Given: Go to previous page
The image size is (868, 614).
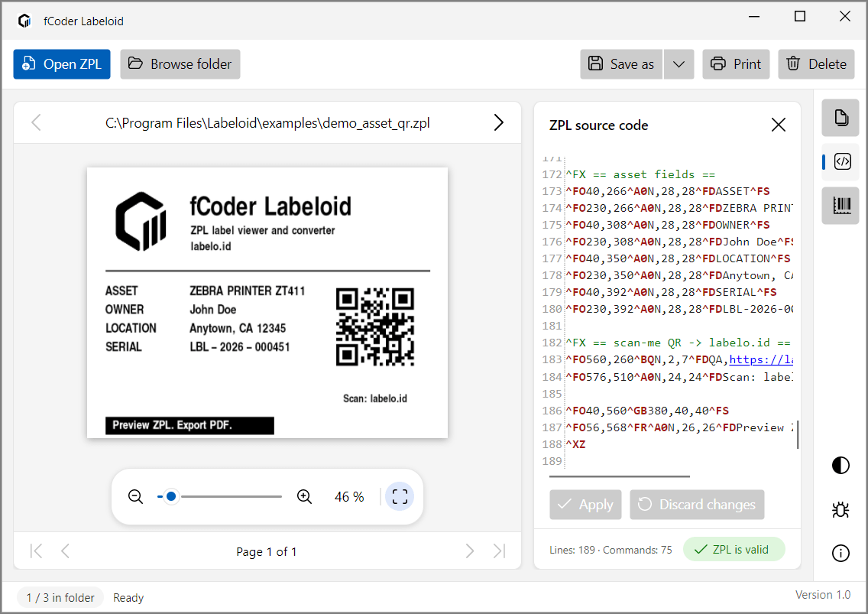Looking at the screenshot, I should 65,551.
